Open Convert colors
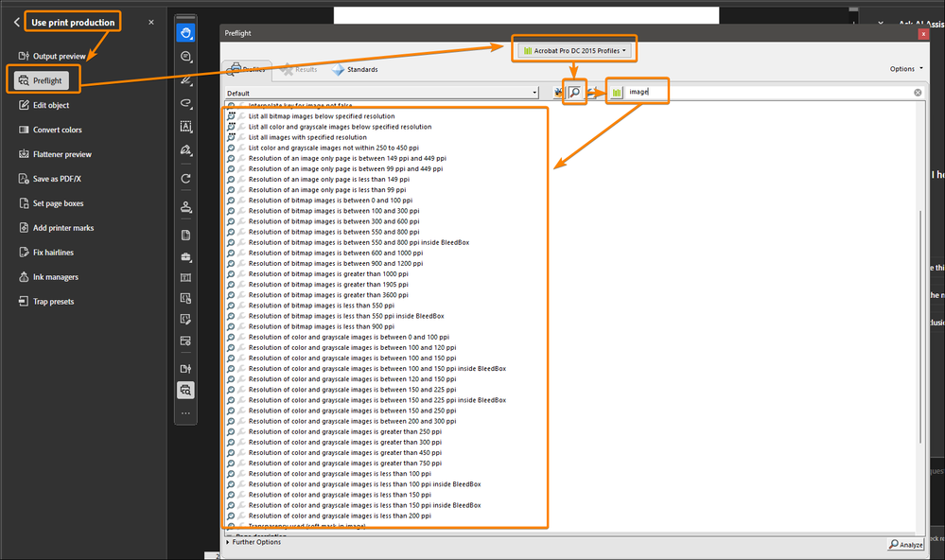This screenshot has width=945, height=560. [x=51, y=130]
